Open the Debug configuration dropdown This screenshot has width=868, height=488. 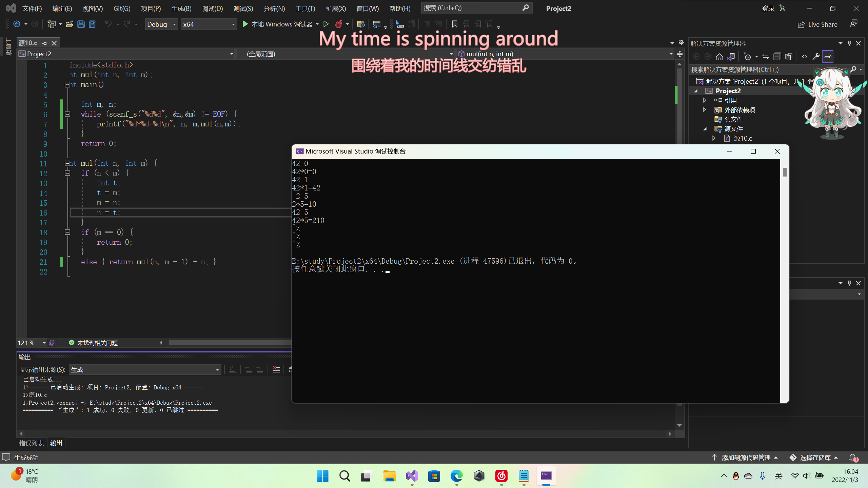point(161,24)
